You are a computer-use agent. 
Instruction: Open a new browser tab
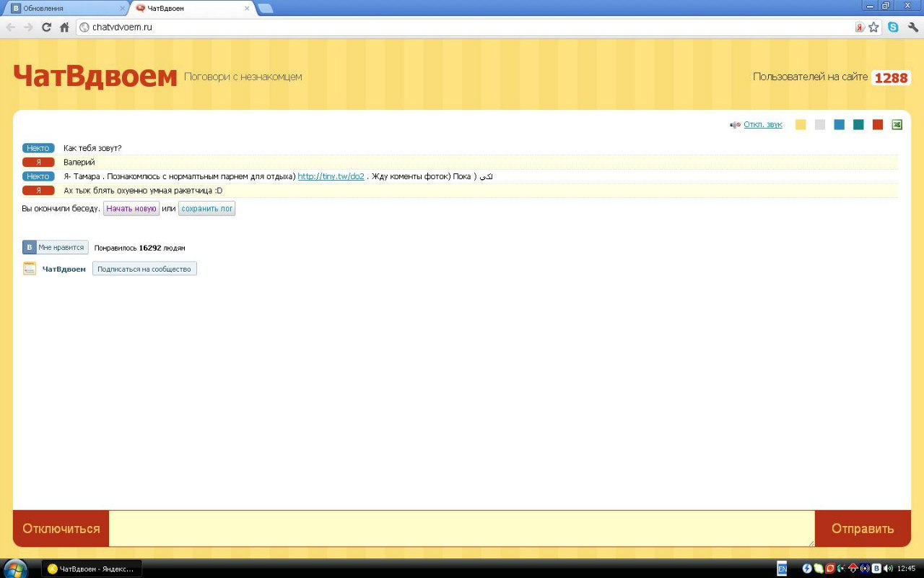coord(266,9)
